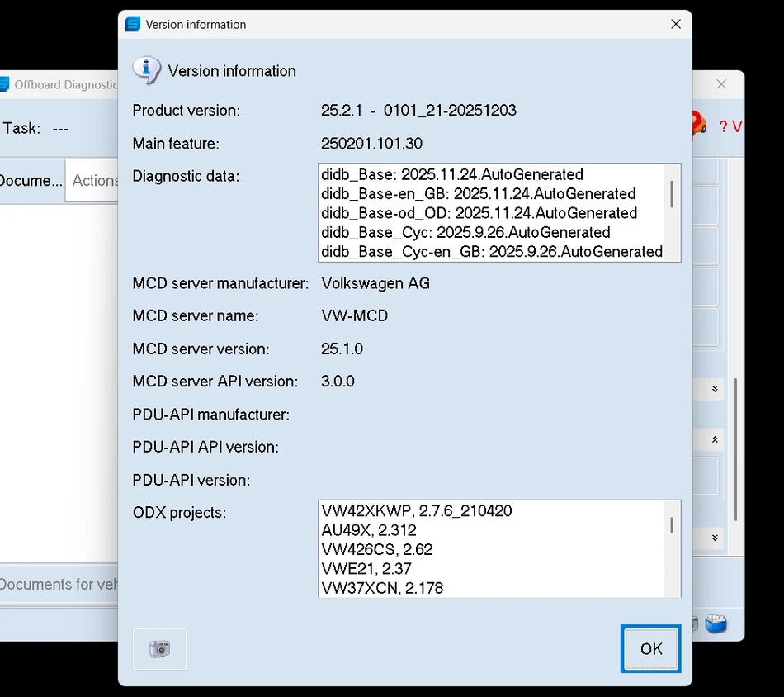Click MCD server manufacturer value Volkswagen AG

point(375,283)
